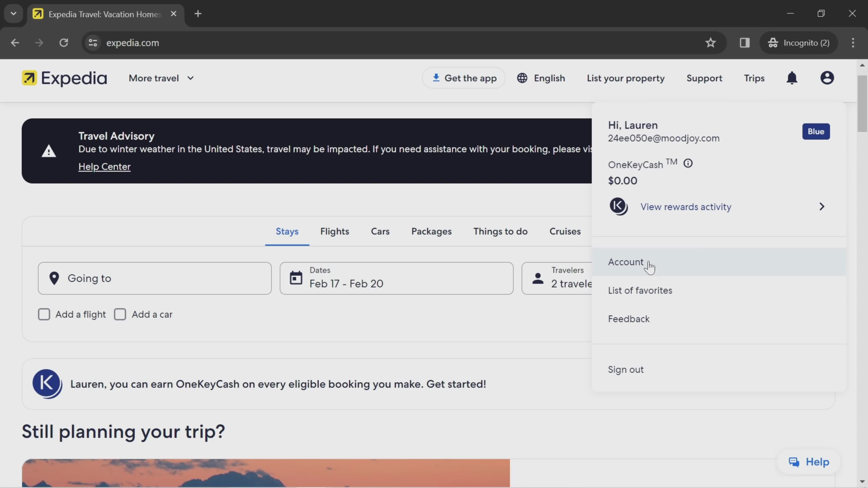Click the sunset trip photo thumbnail

[266, 473]
